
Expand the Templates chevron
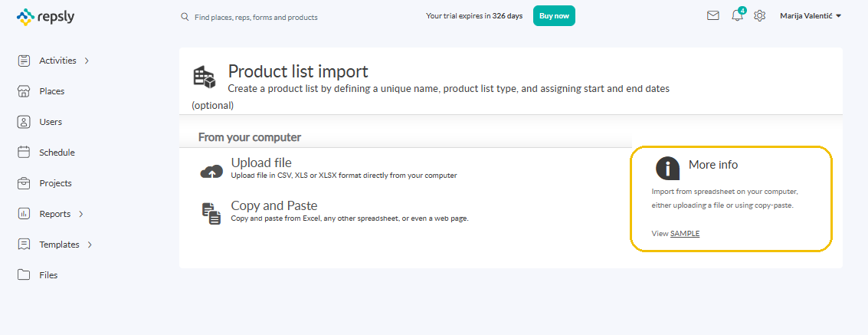pyautogui.click(x=90, y=245)
